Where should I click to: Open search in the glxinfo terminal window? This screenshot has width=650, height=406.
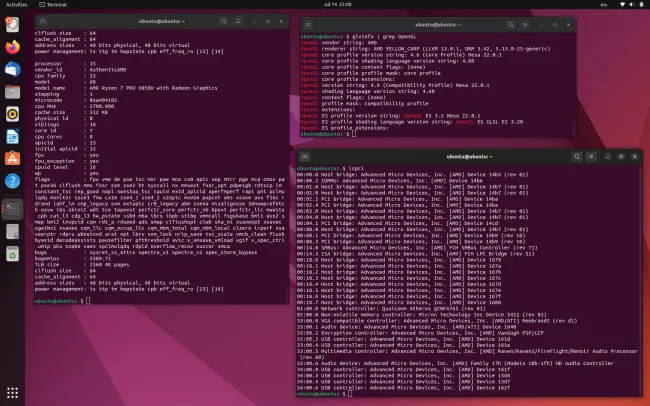tap(511, 25)
